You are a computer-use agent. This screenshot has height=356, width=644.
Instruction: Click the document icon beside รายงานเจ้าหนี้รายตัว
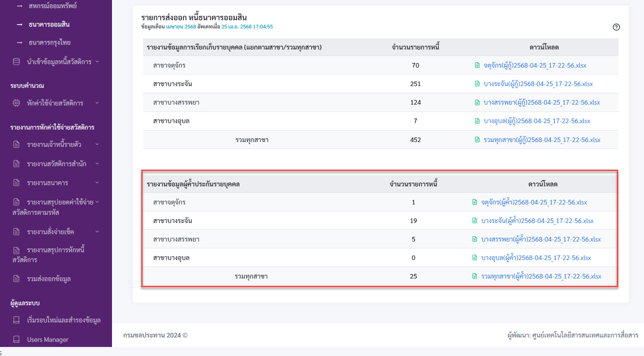coord(16,144)
